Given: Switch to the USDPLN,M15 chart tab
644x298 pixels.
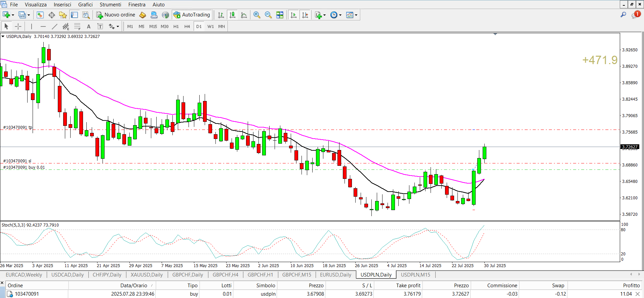Looking at the screenshot, I should click(x=415, y=275).
